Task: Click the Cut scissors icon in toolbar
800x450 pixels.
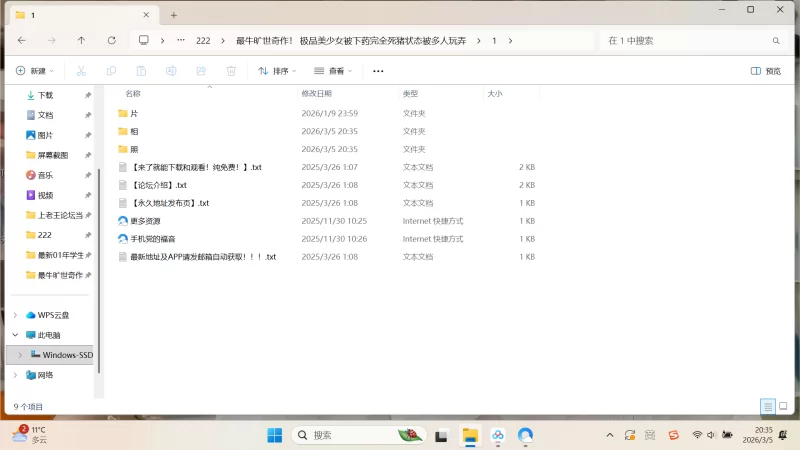Action: tap(82, 71)
